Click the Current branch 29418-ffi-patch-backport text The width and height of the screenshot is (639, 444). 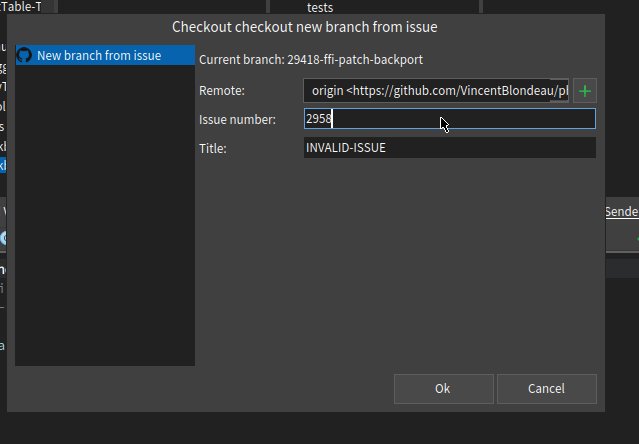311,59
